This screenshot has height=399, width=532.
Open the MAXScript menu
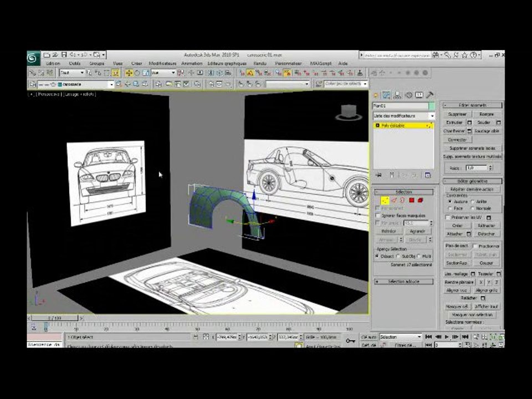point(321,63)
